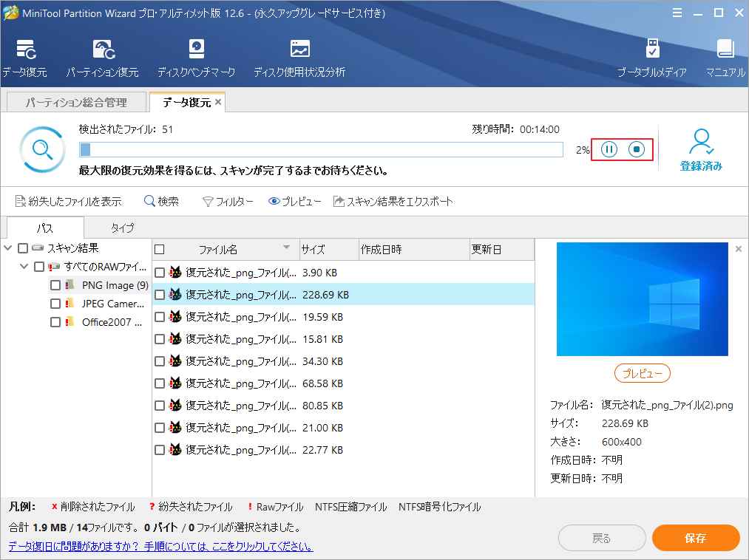Check the file sized 15.81 KB
The width and height of the screenshot is (749, 560).
pos(160,339)
